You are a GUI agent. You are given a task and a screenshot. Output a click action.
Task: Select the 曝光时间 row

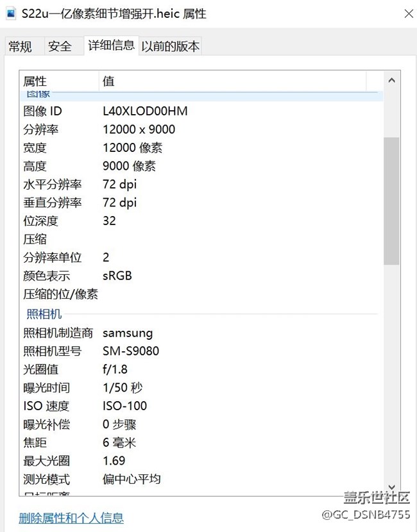[x=201, y=388]
